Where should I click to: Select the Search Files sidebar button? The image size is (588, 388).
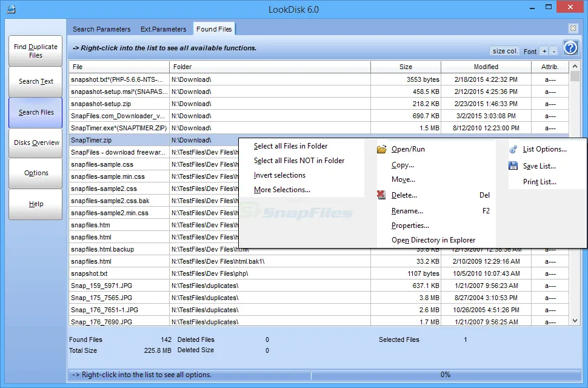tap(36, 113)
